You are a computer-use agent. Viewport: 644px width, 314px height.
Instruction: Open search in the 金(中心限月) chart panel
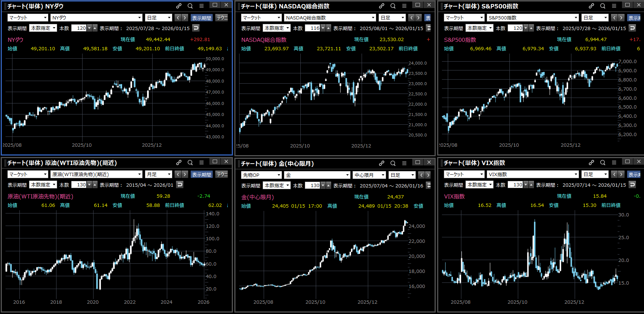[x=393, y=163]
